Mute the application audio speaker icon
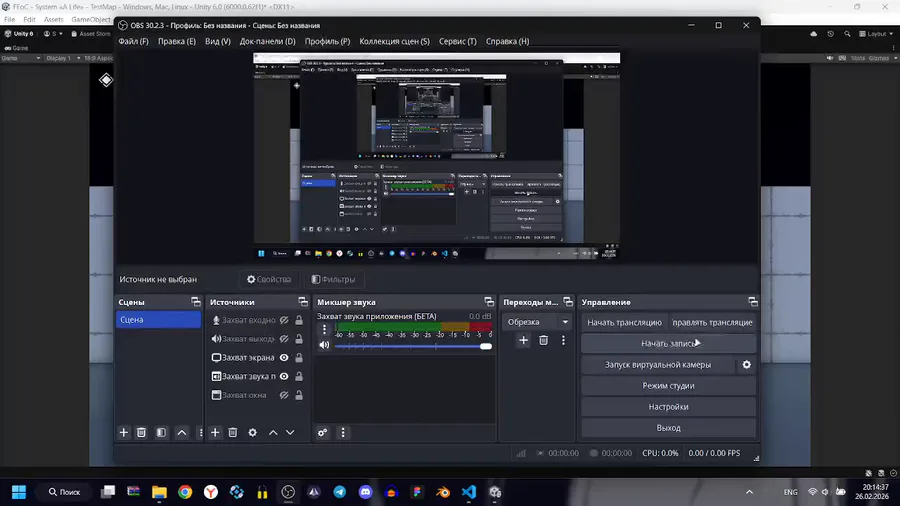This screenshot has width=900, height=506. pyautogui.click(x=324, y=345)
